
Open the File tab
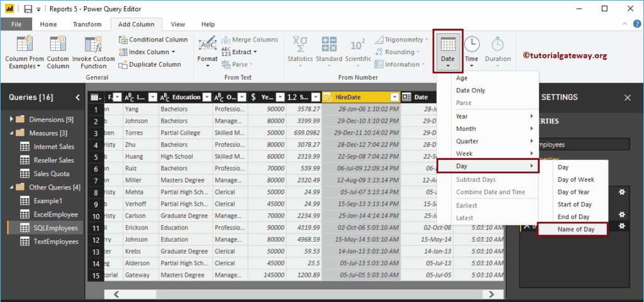tap(16, 25)
